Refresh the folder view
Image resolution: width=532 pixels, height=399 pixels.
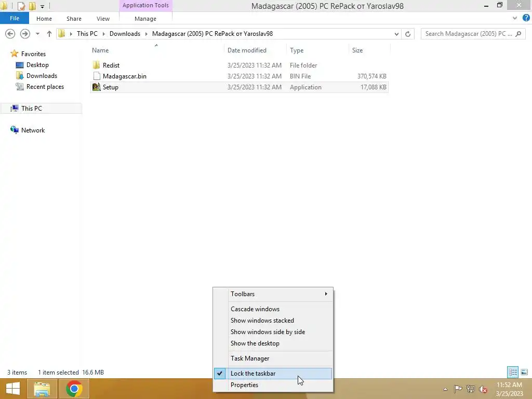pos(408,34)
